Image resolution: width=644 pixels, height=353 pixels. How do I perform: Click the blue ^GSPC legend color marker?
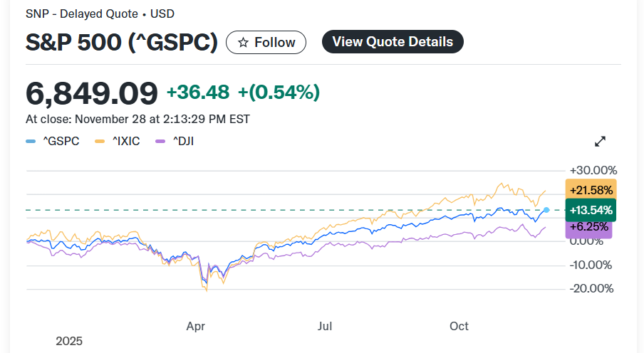31,141
